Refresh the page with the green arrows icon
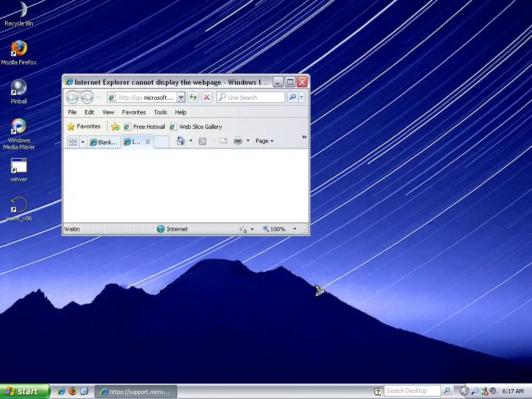The height and width of the screenshot is (399, 532). (x=193, y=97)
